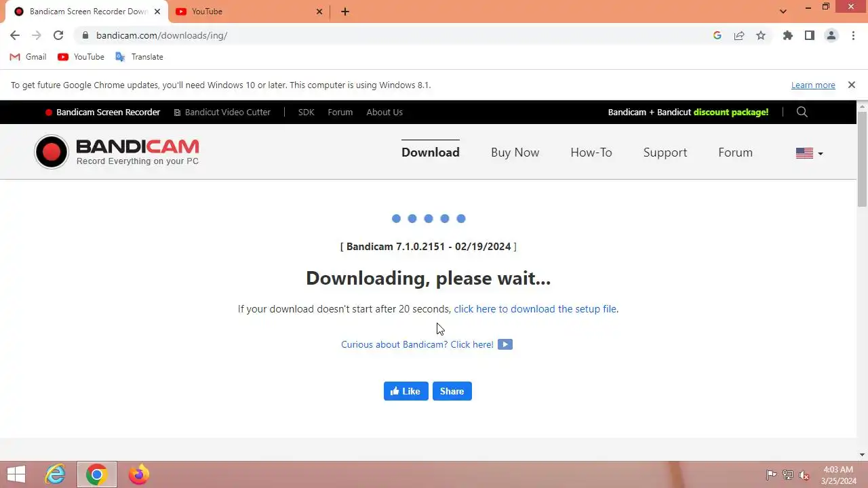Click Bandicam + Bandicut discount package

tap(688, 112)
